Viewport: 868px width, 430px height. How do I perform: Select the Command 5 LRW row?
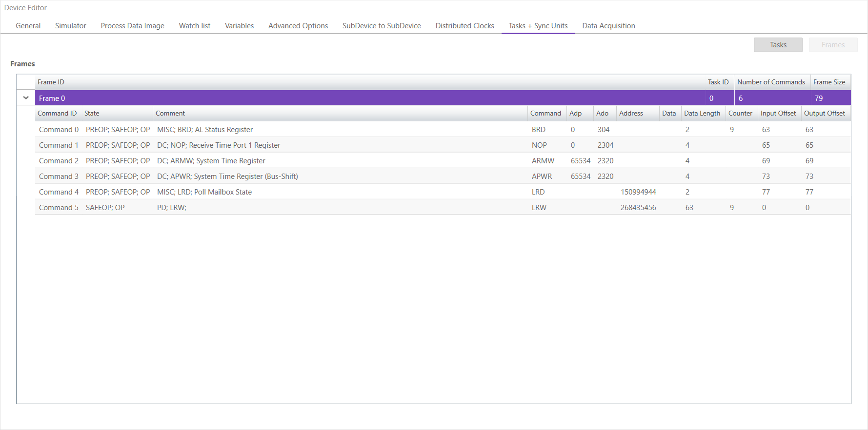(342, 208)
